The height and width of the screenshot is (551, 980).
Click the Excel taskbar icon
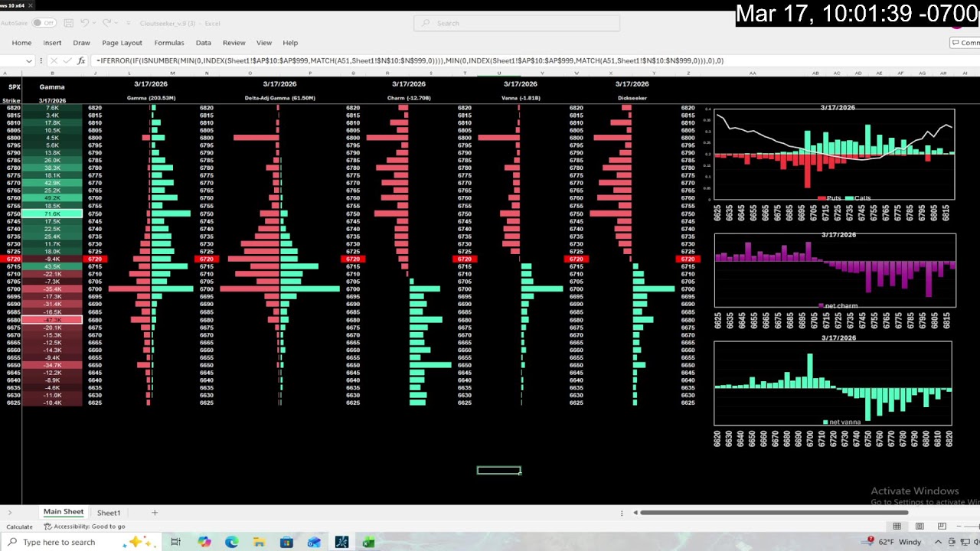pos(369,542)
